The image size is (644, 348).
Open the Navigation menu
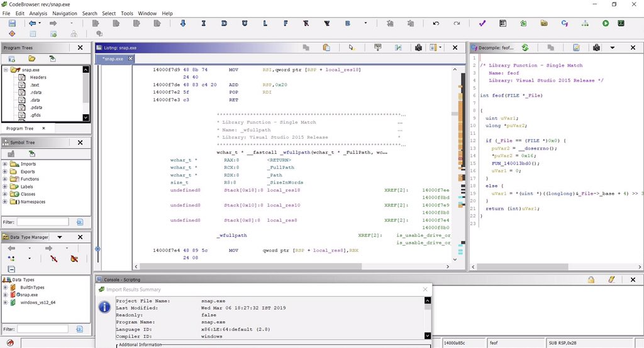(65, 13)
